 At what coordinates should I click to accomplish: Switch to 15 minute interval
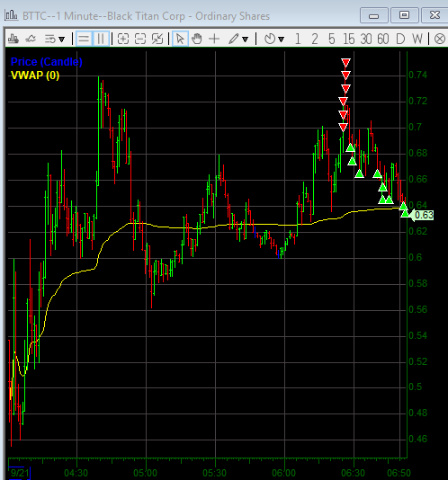tap(349, 40)
